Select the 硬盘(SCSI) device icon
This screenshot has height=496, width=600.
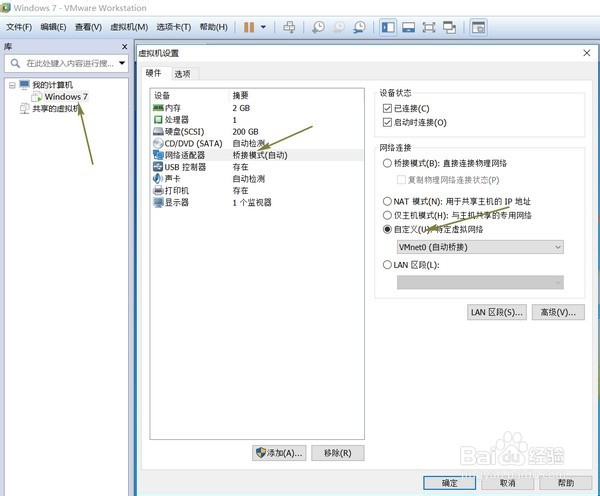[158, 132]
